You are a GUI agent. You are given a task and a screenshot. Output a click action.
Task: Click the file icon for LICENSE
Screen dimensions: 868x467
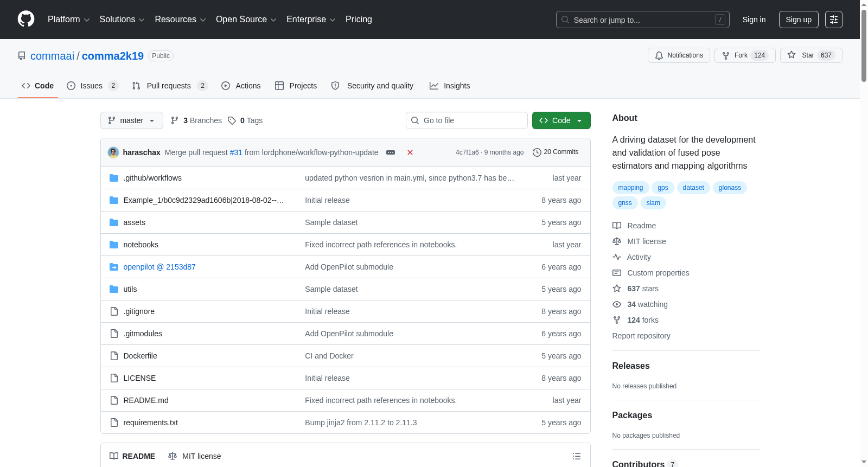pos(114,378)
